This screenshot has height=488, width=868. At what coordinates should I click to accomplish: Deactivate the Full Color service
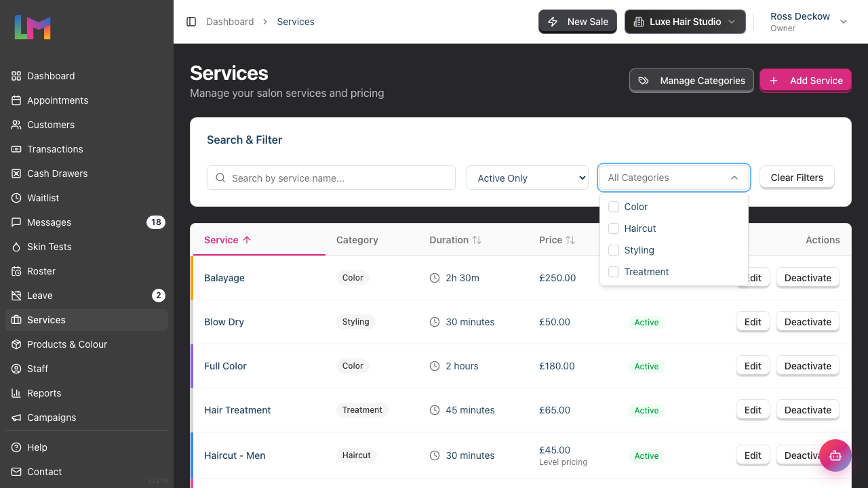808,366
